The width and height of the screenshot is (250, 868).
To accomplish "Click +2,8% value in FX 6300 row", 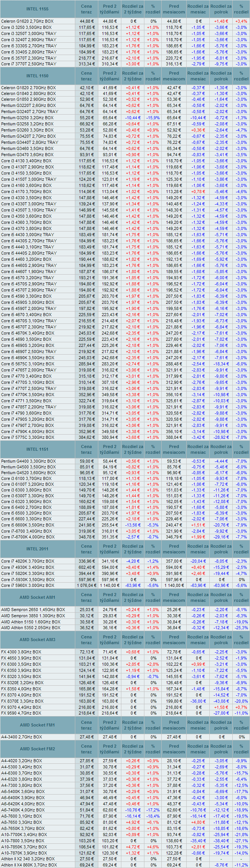I will tap(153, 664).
